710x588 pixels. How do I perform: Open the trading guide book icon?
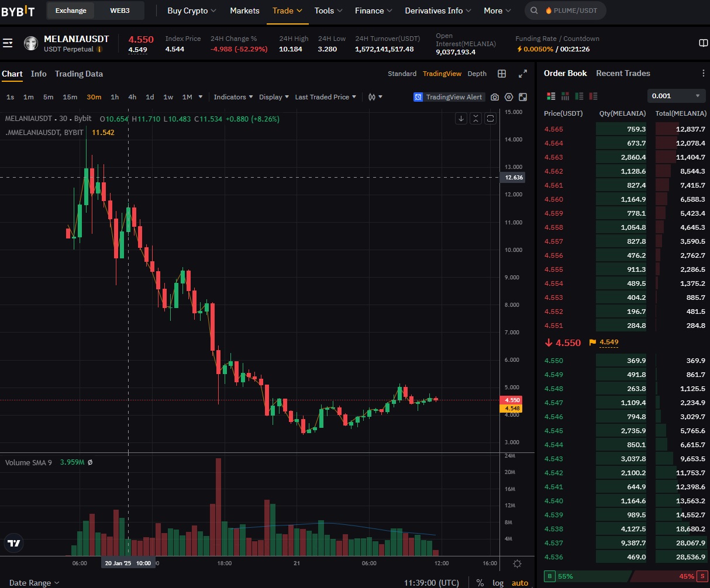pyautogui.click(x=704, y=43)
